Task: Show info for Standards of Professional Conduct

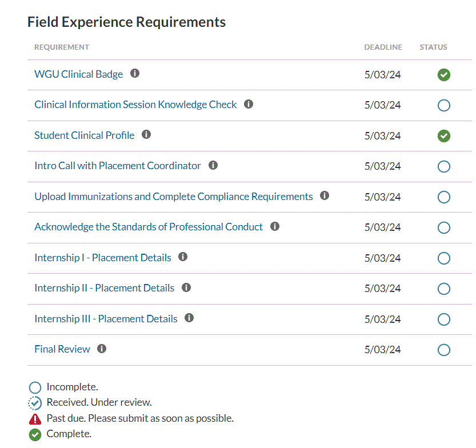Action: [x=275, y=227]
